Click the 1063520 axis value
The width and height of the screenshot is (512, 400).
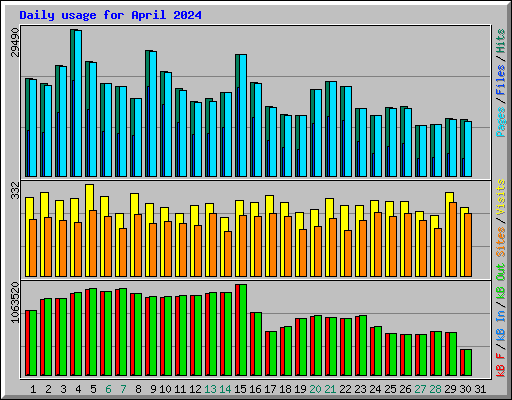coord(15,302)
